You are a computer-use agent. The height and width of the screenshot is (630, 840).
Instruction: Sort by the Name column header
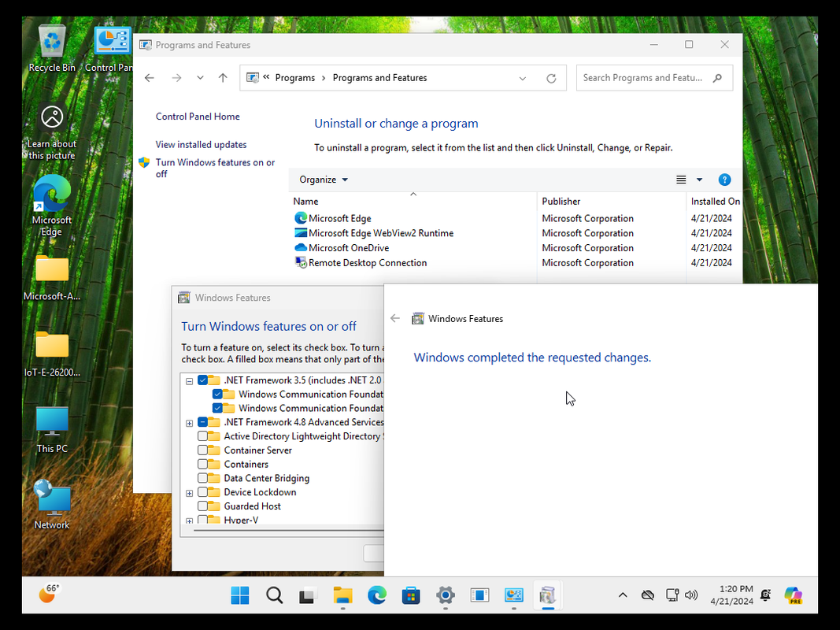[413, 202]
